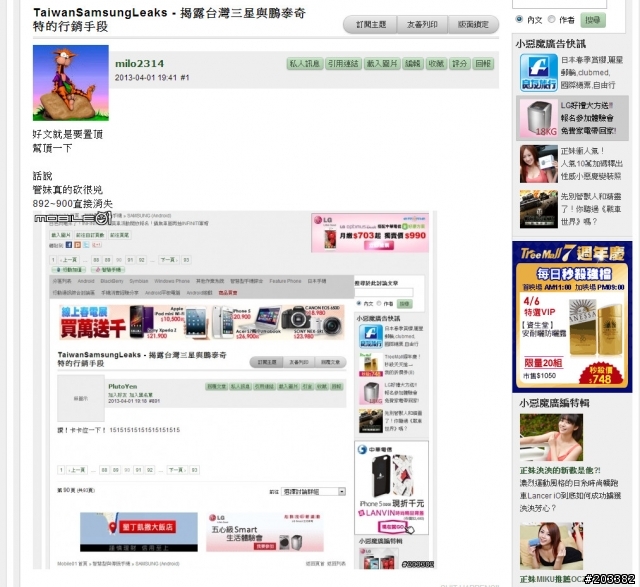Click the 小惡魔廣編特輯 section heading
The height and width of the screenshot is (587, 640).
click(554, 403)
